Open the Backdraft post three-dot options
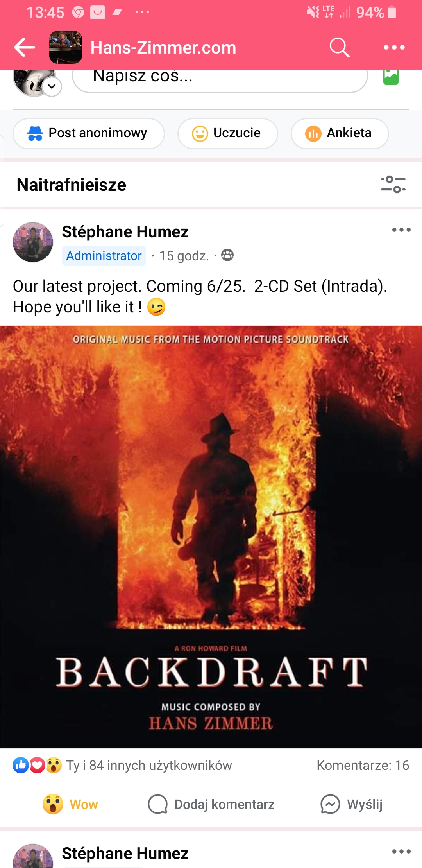 401,230
